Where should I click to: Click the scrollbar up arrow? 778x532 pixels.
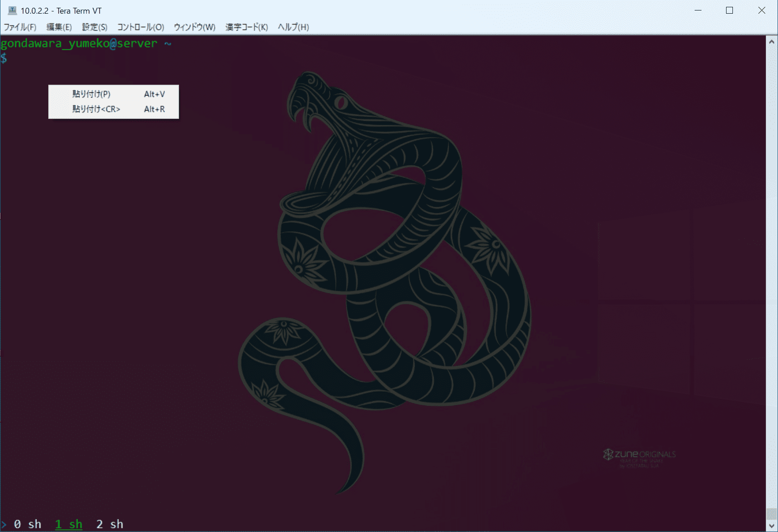tap(772, 41)
